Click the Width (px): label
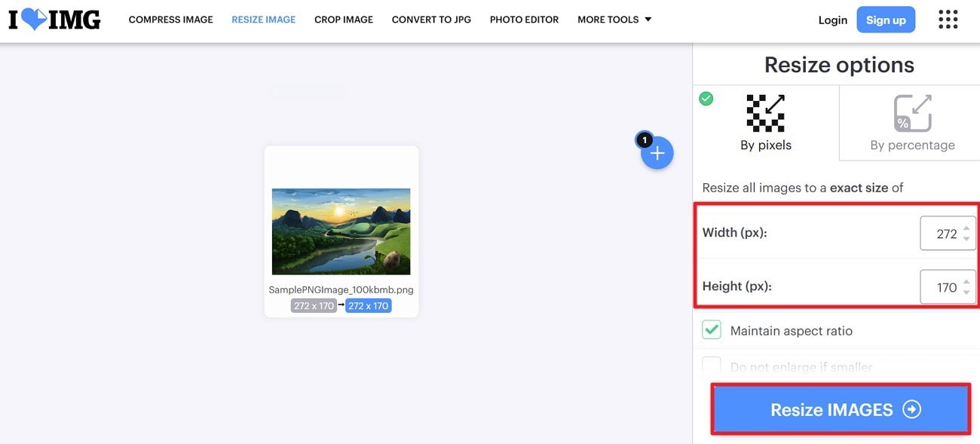The width and height of the screenshot is (980, 444). tap(734, 233)
